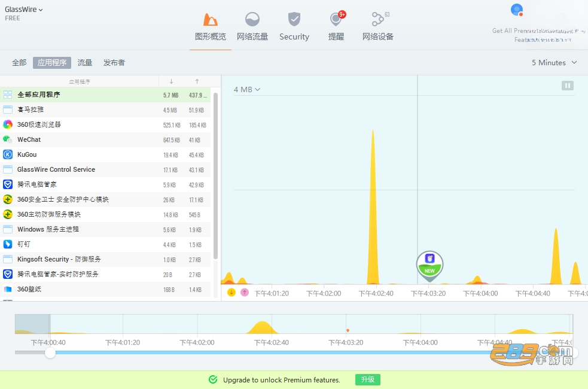Click 360极速浏览器 upload value 185.4 KB
Screen dimensions: 588x389
click(197, 125)
